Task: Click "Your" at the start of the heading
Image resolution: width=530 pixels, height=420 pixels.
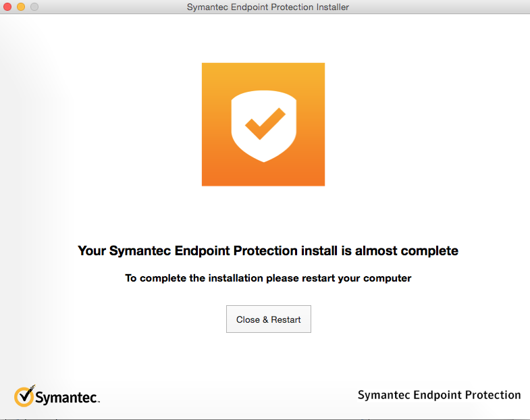Action: tap(92, 251)
